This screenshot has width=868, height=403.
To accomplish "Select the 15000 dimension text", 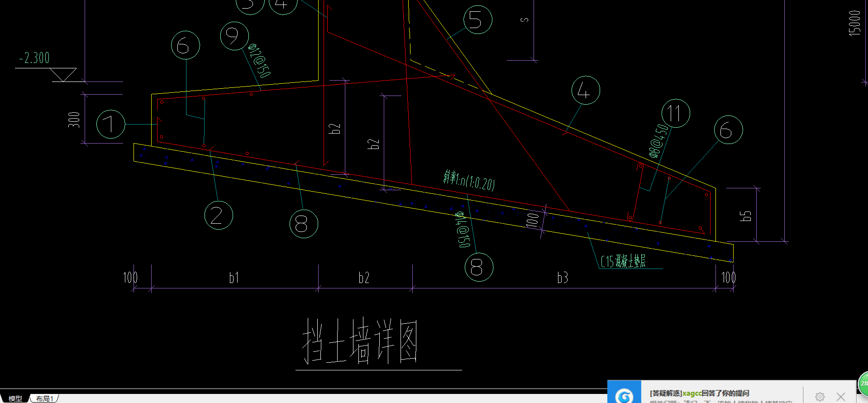I will click(x=854, y=24).
